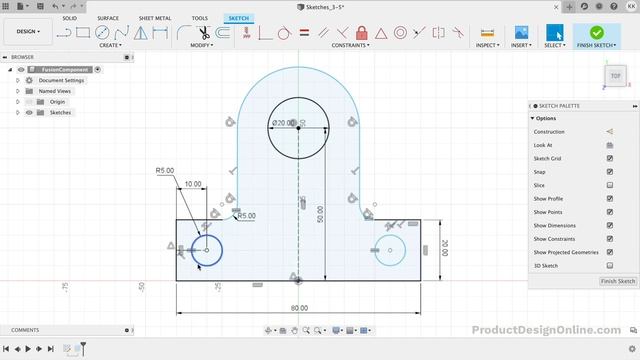Open the CREATE dropdown menu
Viewport: 640px width, 360px height.
click(111, 45)
